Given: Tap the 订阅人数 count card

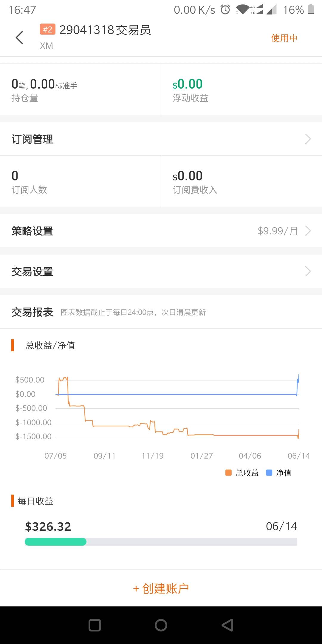Looking at the screenshot, I should 80,181.
